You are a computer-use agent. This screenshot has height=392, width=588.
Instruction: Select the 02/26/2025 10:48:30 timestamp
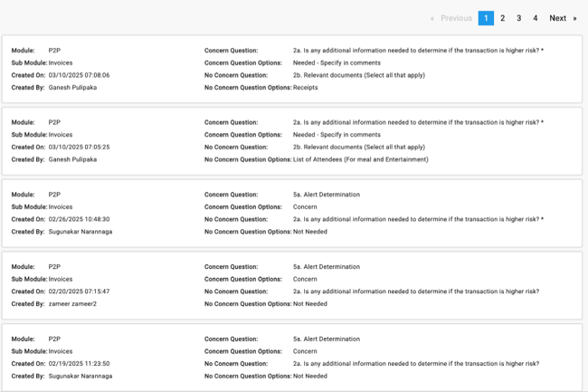pos(79,219)
